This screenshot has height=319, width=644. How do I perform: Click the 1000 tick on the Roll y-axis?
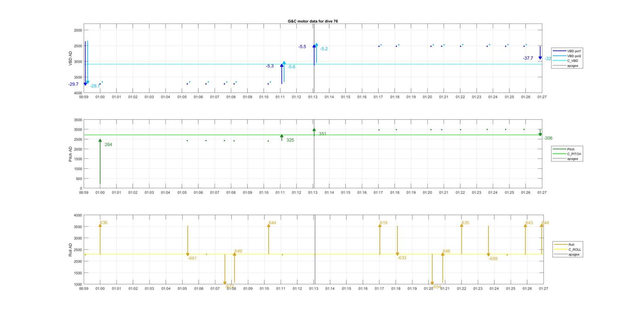click(78, 284)
